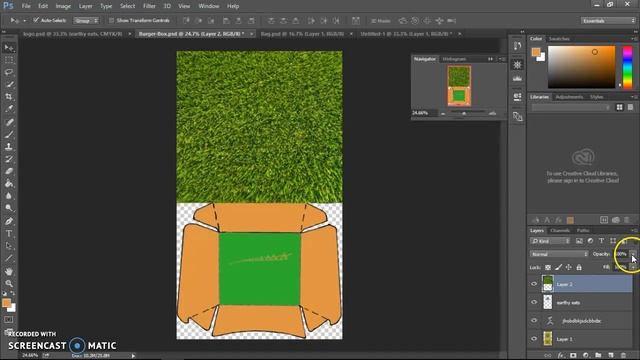Create a new group folder icon
Image resolution: width=640 pixels, height=360 pixels.
coord(598,356)
